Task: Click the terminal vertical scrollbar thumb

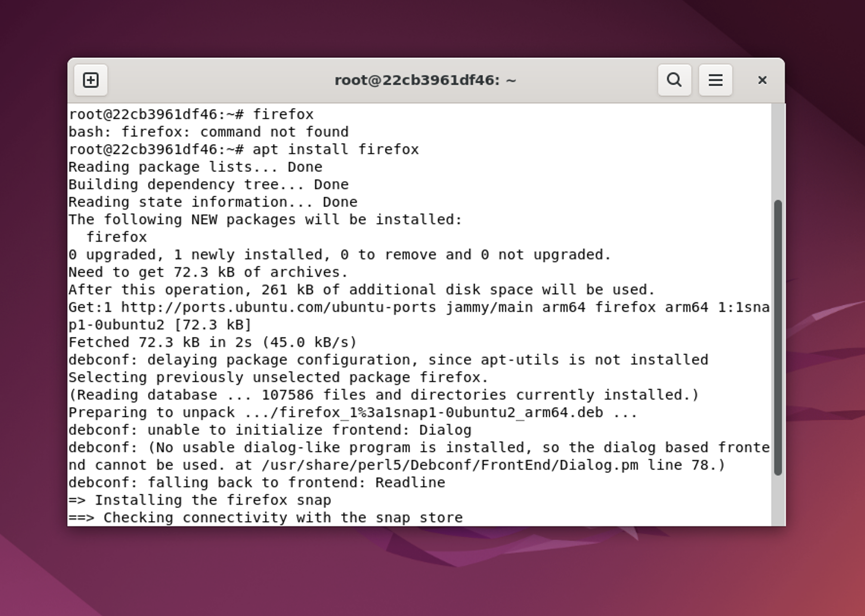Action: (x=778, y=337)
